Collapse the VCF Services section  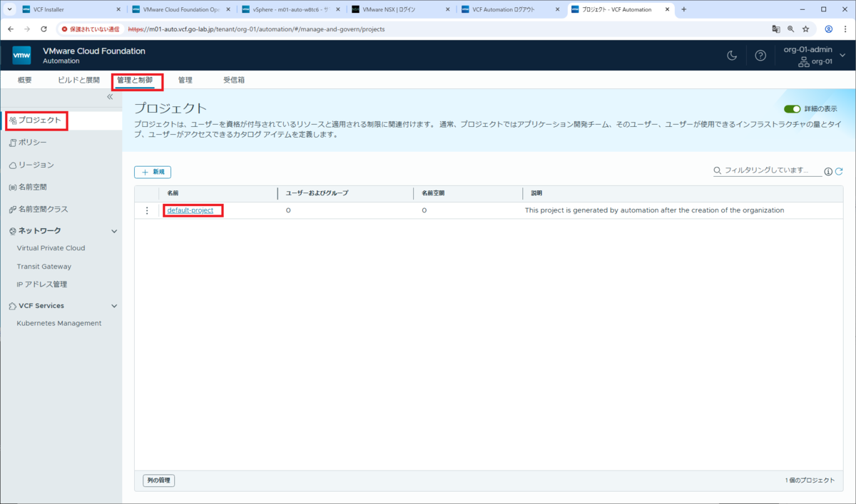(114, 306)
